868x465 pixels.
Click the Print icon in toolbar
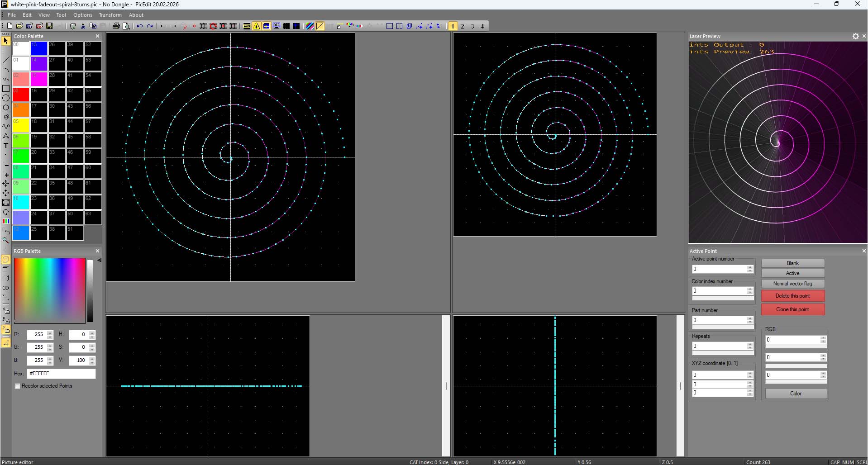(x=116, y=26)
